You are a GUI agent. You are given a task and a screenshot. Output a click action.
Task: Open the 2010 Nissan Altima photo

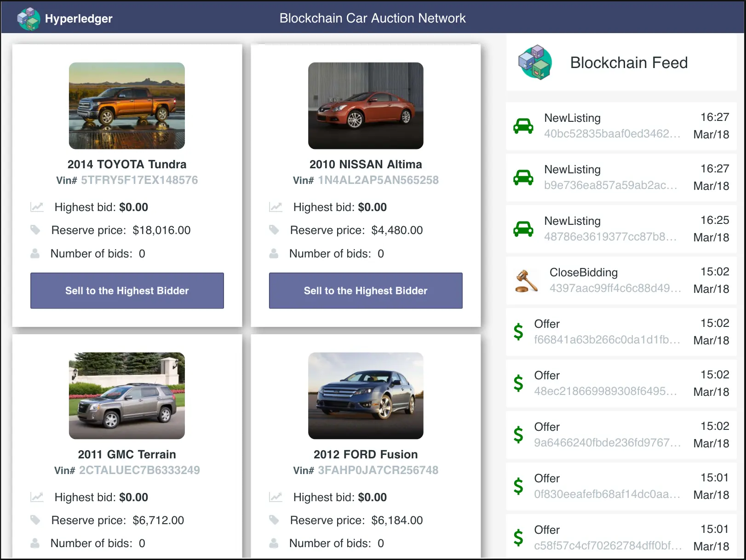click(366, 106)
